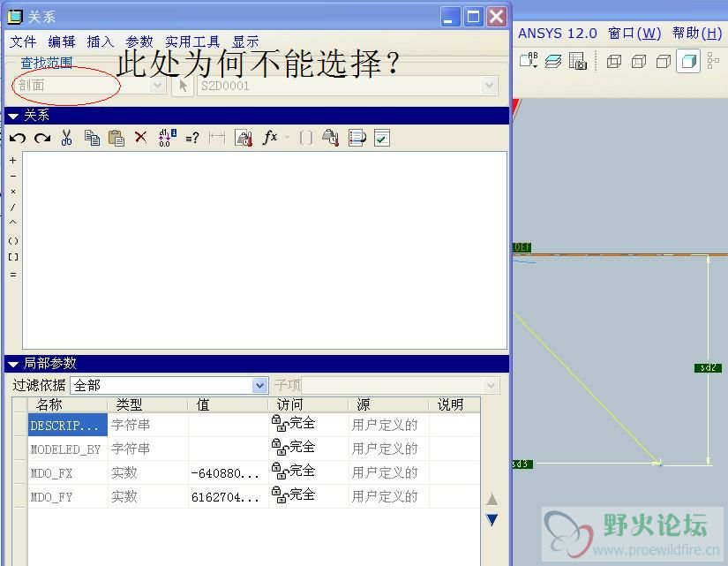This screenshot has width=728, height=566.
Task: Open the 显示 menu
Action: point(245,42)
